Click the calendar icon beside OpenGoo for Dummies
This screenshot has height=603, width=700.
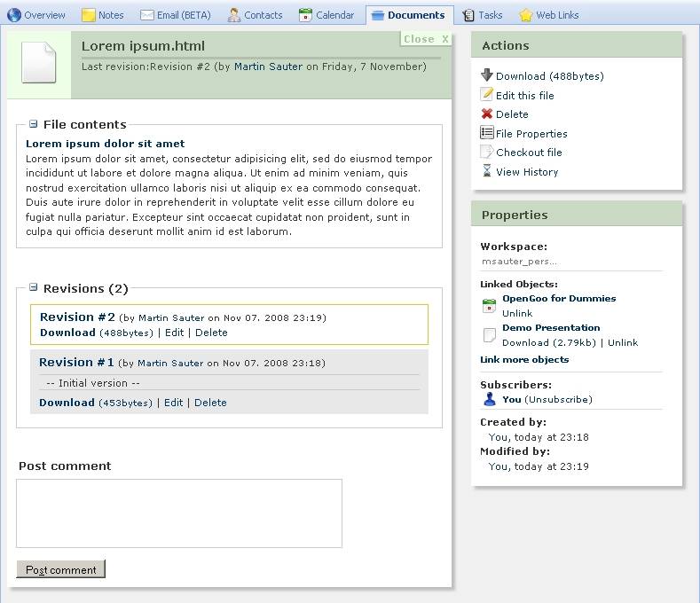pyautogui.click(x=489, y=306)
